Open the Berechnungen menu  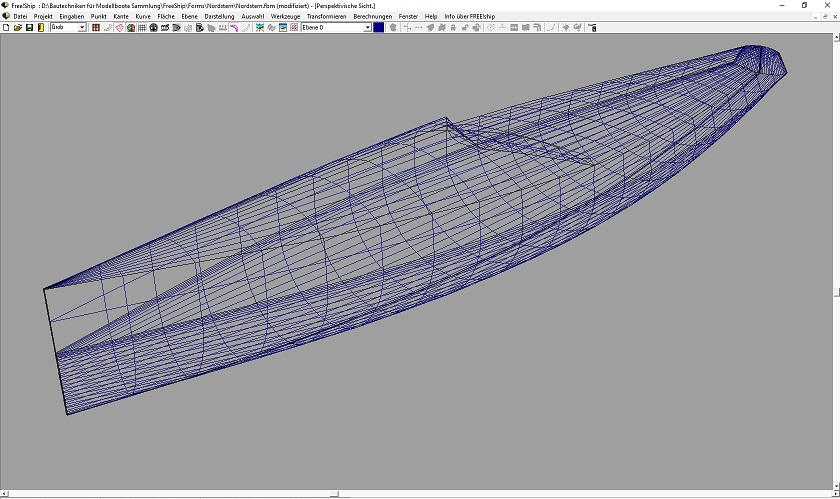pos(371,17)
